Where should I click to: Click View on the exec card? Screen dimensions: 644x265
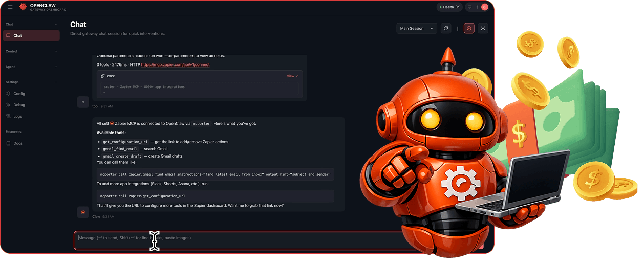(x=292, y=76)
